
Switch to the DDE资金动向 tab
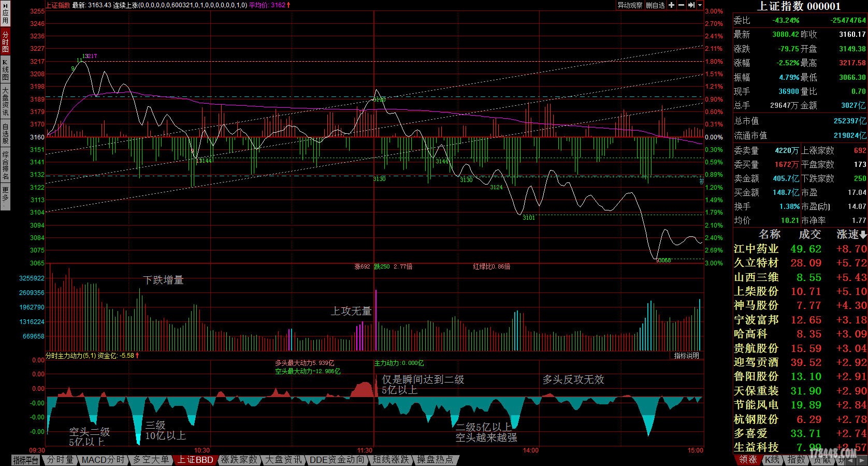[x=337, y=460]
